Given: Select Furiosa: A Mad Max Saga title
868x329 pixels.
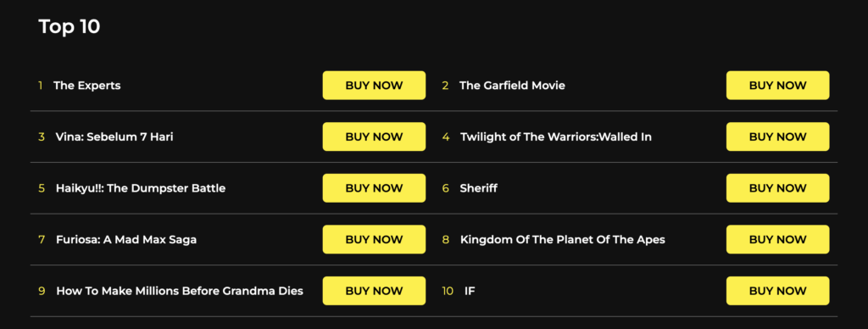Looking at the screenshot, I should pos(126,240).
